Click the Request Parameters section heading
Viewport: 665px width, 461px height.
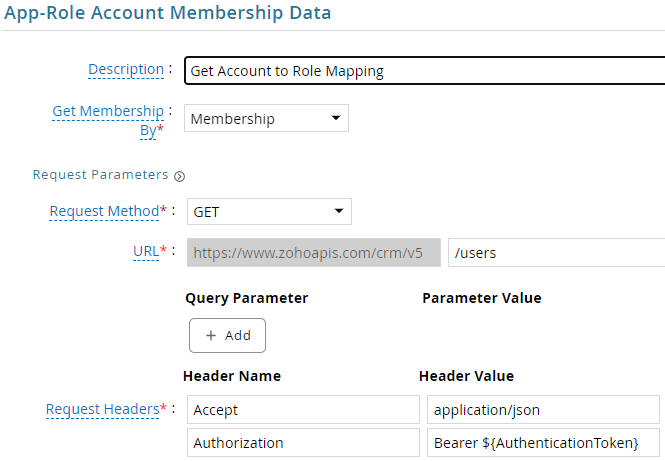(101, 175)
